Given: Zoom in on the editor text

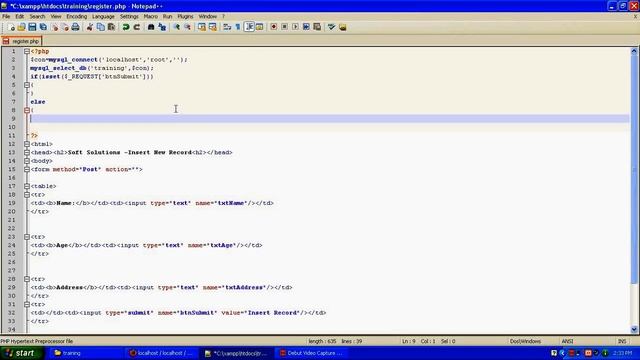Looking at the screenshot, I should pyautogui.click(x=176, y=27).
